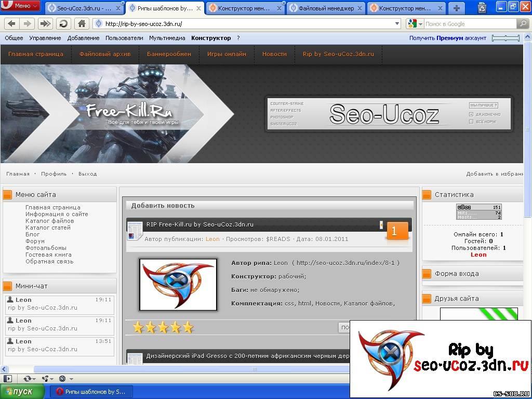Click the Добавить новость heading link
Image resolution: width=532 pixels, height=399 pixels.
(x=163, y=205)
